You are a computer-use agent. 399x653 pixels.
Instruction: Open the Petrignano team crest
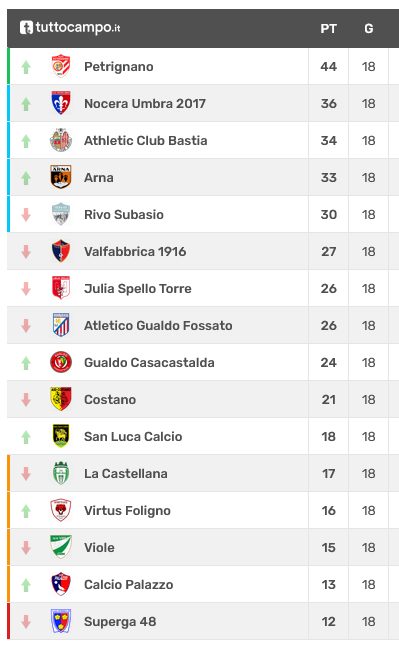pos(61,66)
